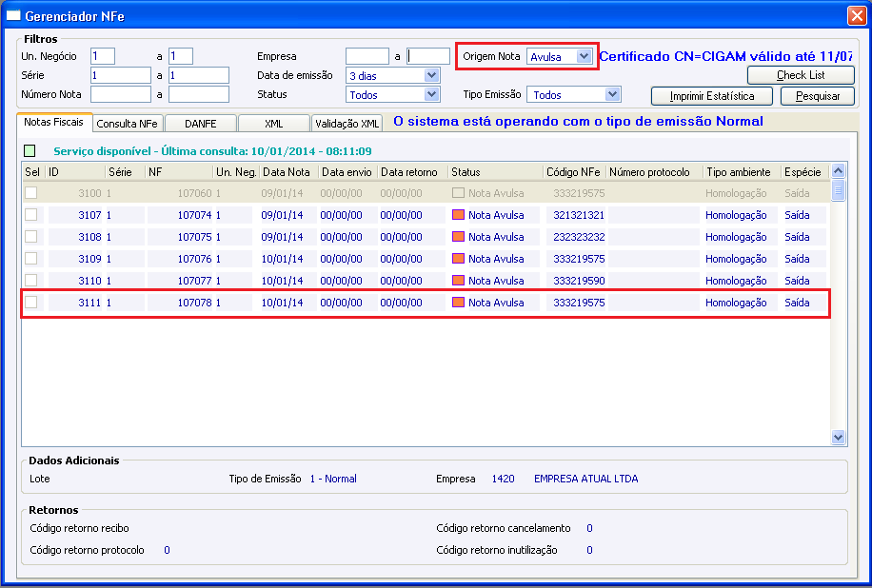Click the Status column header

point(496,171)
